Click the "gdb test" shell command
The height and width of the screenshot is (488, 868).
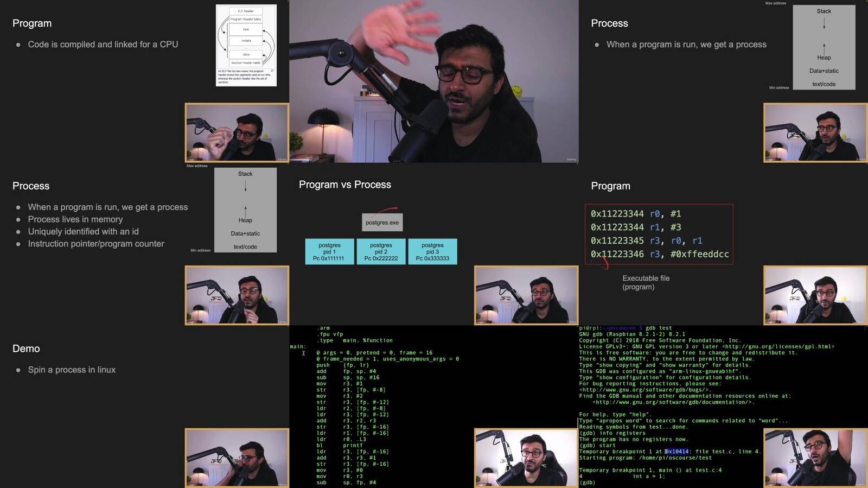click(x=659, y=328)
